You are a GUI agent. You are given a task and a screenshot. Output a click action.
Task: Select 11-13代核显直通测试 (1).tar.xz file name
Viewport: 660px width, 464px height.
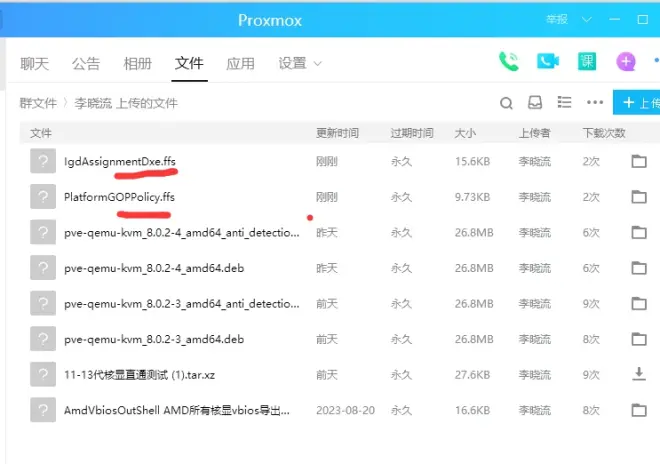(x=139, y=375)
